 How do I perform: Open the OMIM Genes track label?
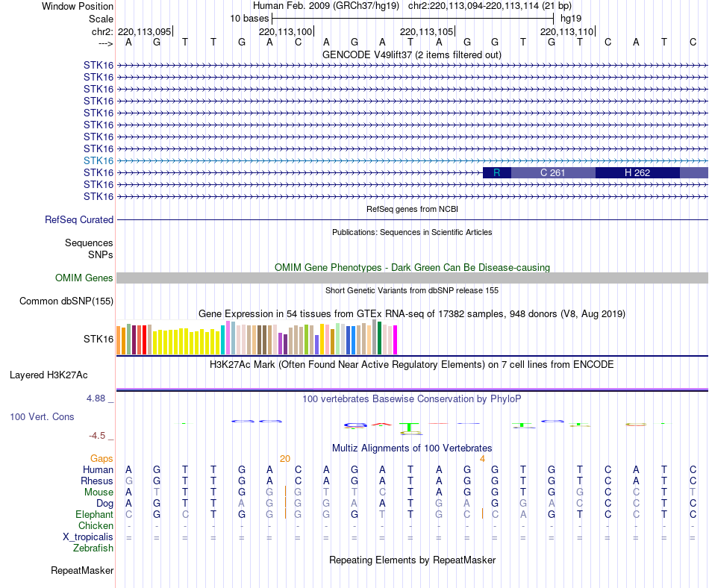click(84, 278)
